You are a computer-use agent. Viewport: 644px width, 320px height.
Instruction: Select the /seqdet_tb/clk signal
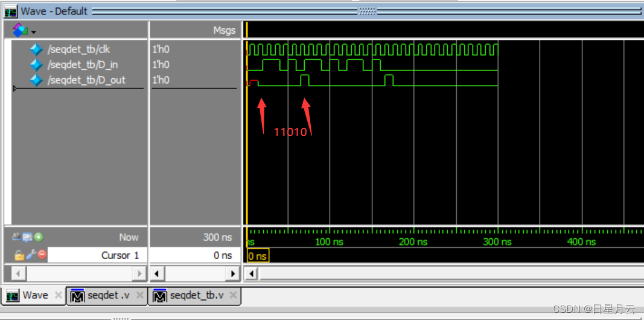click(x=79, y=49)
